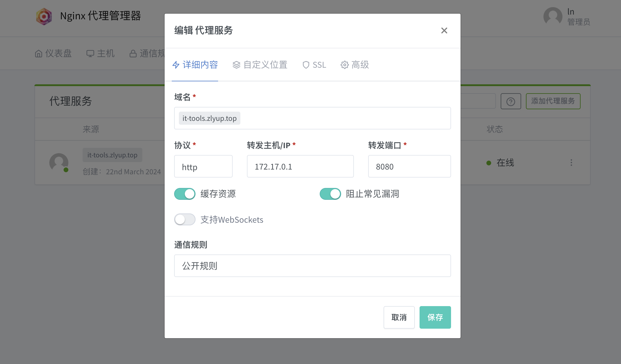Click the 在线 status text
This screenshot has width=621, height=364.
point(505,163)
